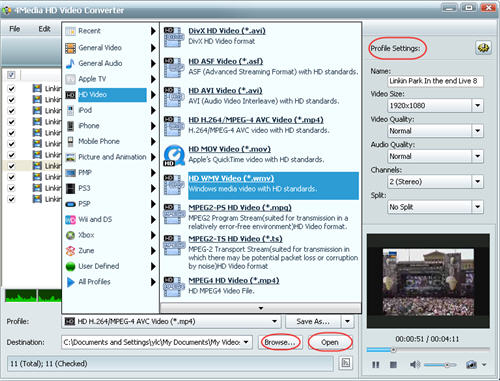Click the log/report icon beside status bar
Image resolution: width=500 pixels, height=381 pixels.
click(x=346, y=363)
